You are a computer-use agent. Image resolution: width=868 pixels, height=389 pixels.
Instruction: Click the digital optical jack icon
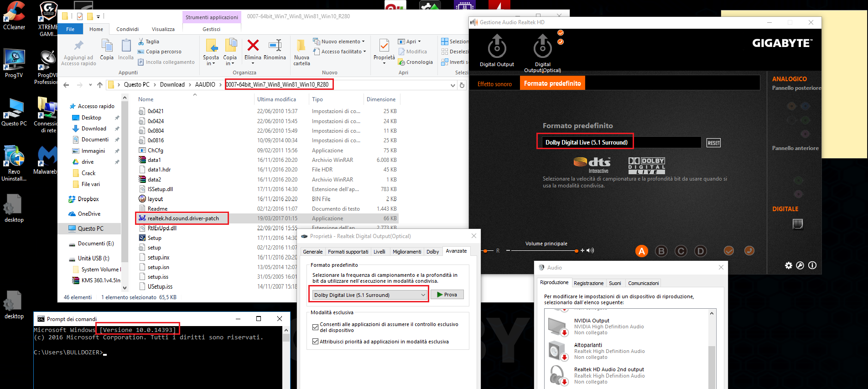click(798, 224)
